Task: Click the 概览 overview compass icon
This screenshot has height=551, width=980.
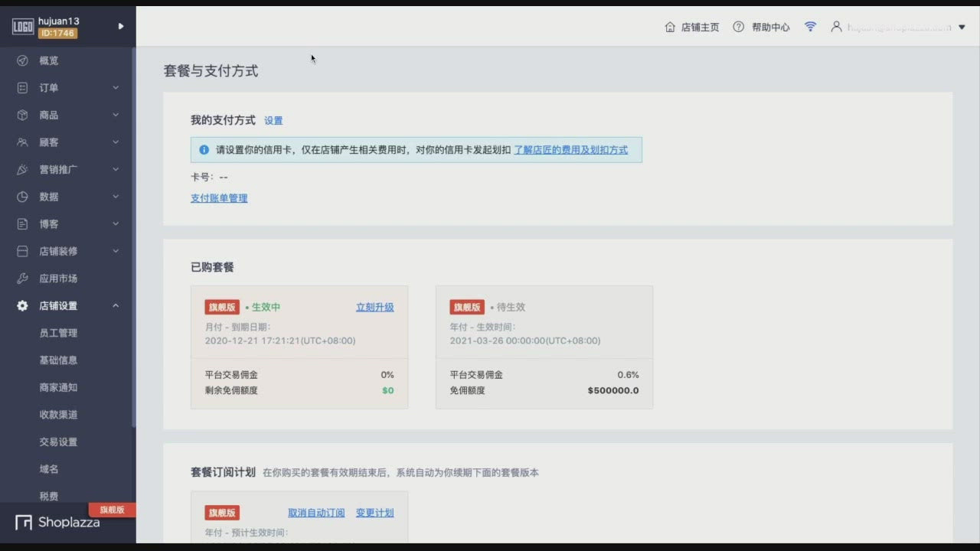Action: pos(23,60)
